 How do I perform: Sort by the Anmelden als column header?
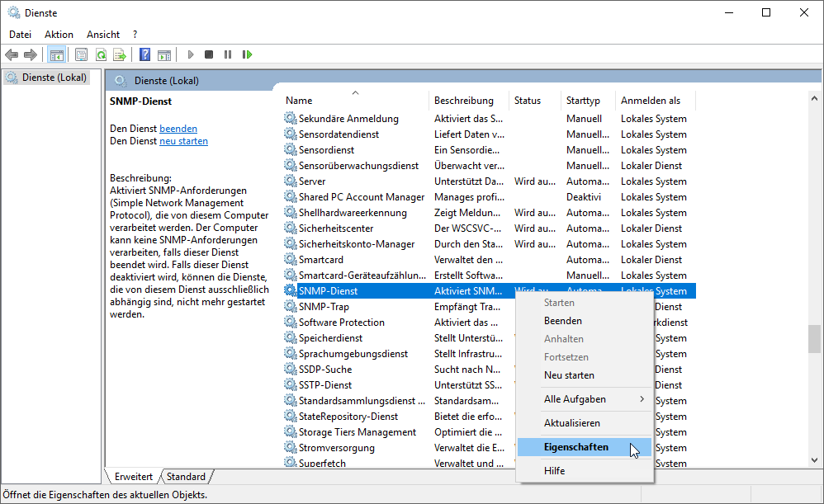(x=656, y=101)
